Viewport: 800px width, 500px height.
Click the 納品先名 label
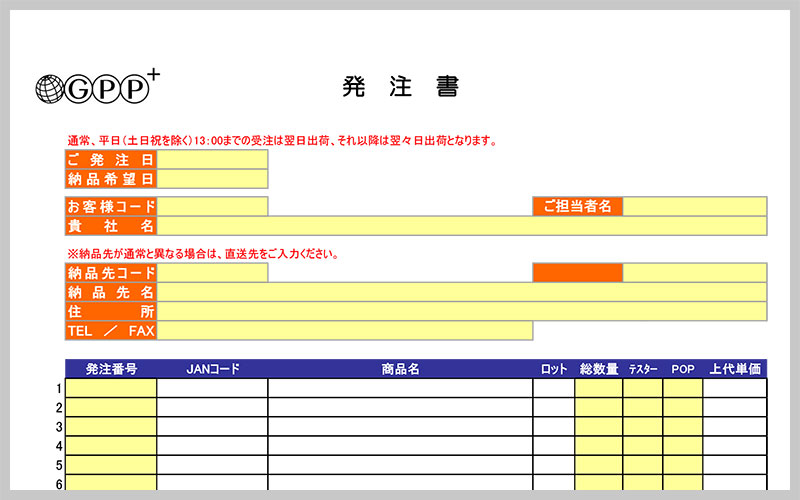(111, 292)
